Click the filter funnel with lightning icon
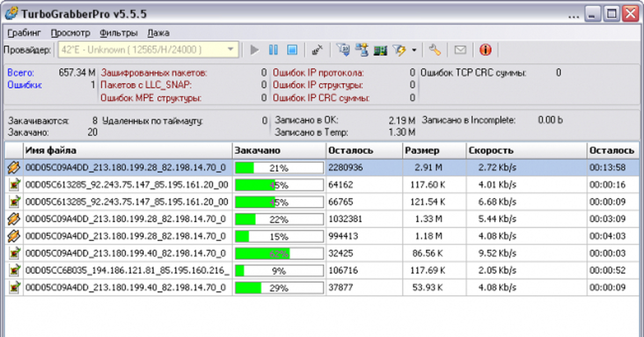 [x=399, y=50]
